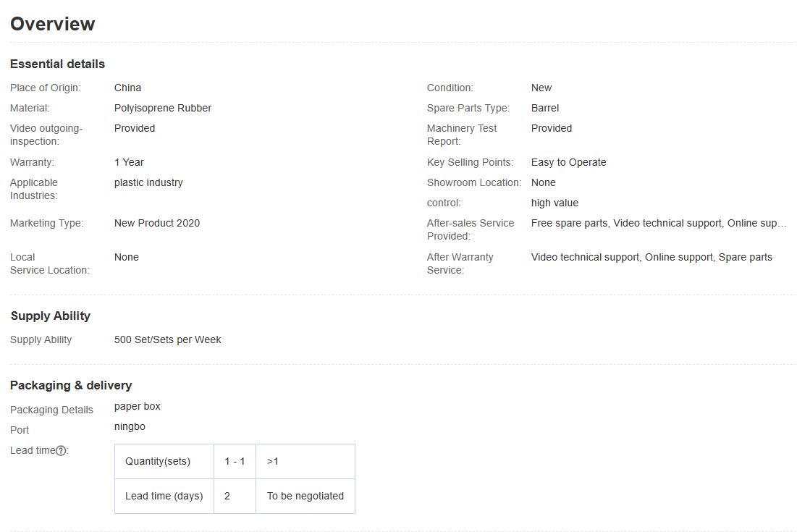
Task: Click the ningbo port value
Action: pyautogui.click(x=130, y=426)
